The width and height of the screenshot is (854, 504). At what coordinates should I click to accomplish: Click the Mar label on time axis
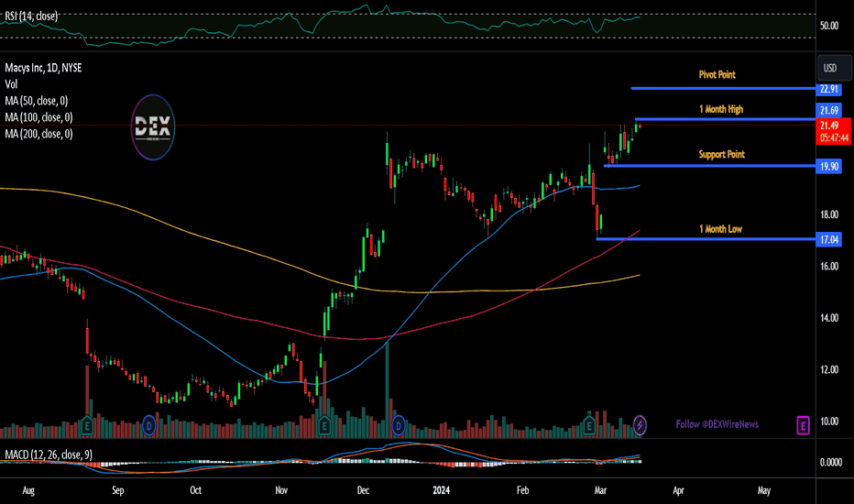point(601,490)
